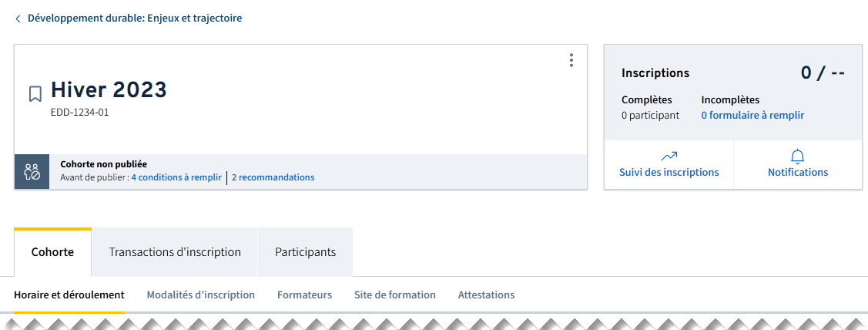This screenshot has height=330, width=868.
Task: Click the back chevron arrow icon
Action: pos(18,19)
